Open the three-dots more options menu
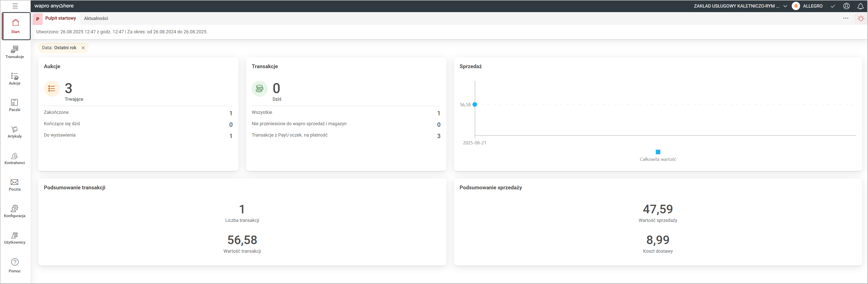Image resolution: width=868 pixels, height=284 pixels. pos(845,18)
